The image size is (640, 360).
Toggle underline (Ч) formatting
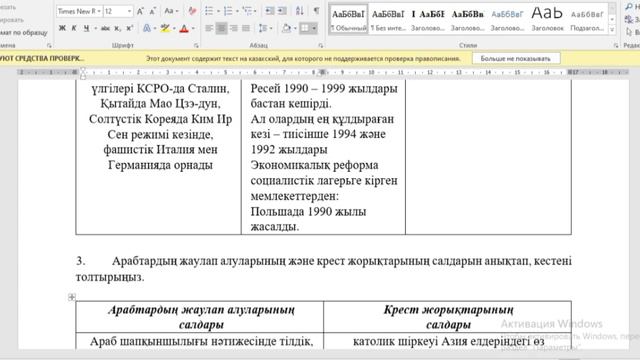pyautogui.click(x=86, y=28)
